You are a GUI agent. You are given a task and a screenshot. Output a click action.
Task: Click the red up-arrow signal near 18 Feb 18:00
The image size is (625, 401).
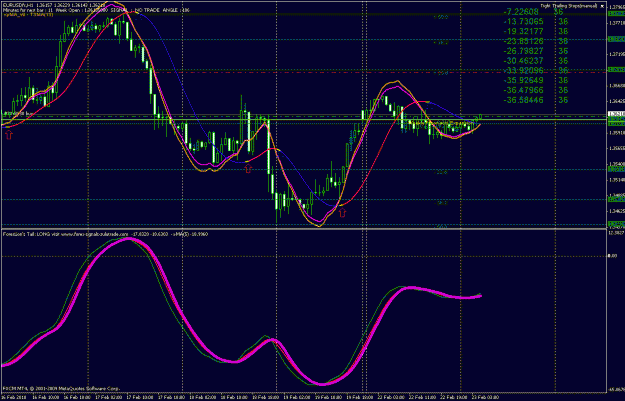(248, 169)
